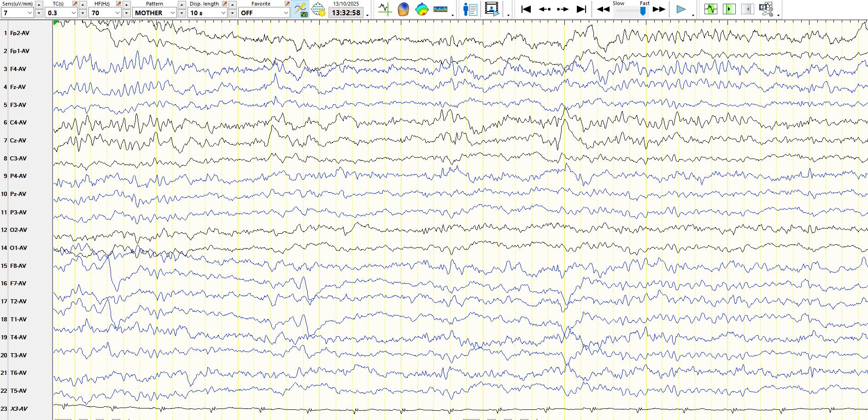Open the HF(Hz) high filter dropdown
868x420 pixels.
pos(105,13)
